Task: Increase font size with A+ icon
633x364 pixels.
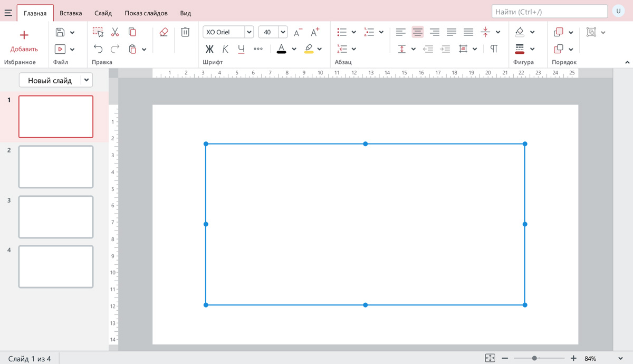Action: pyautogui.click(x=315, y=32)
